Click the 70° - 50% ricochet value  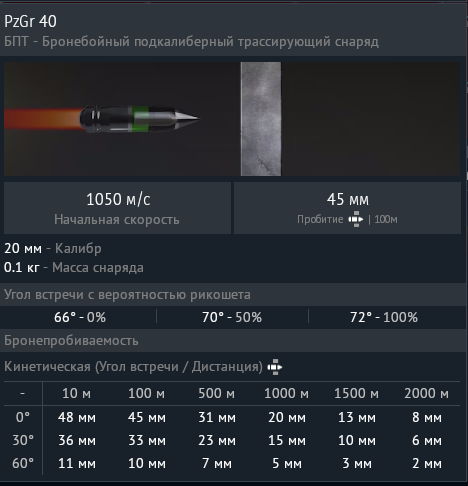tap(232, 317)
